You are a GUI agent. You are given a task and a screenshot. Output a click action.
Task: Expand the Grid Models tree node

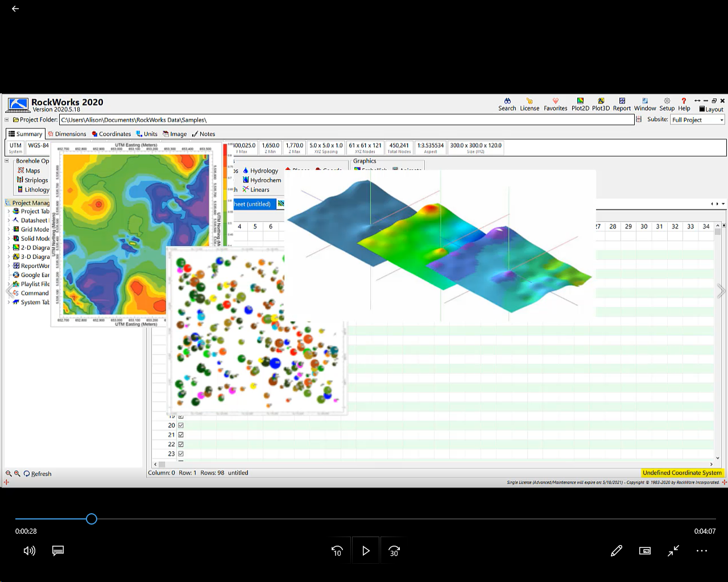pos(9,230)
